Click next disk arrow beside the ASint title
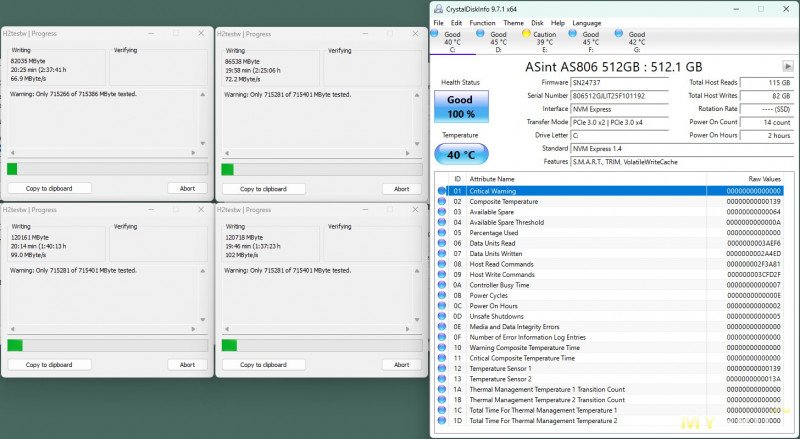Viewport: 800px width, 439px height. [788, 66]
